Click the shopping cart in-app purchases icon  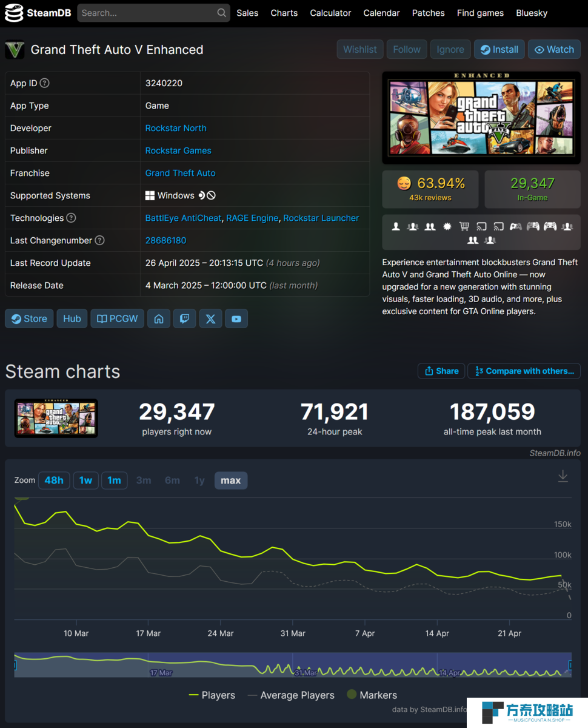(x=464, y=226)
